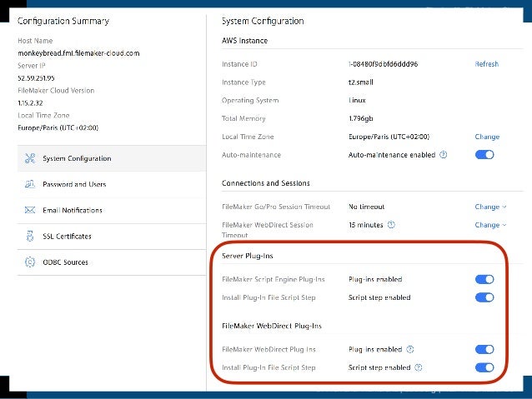Open help icon beside WebDirect Plug-ins enabled
The width and height of the screenshot is (532, 399).
(x=410, y=350)
